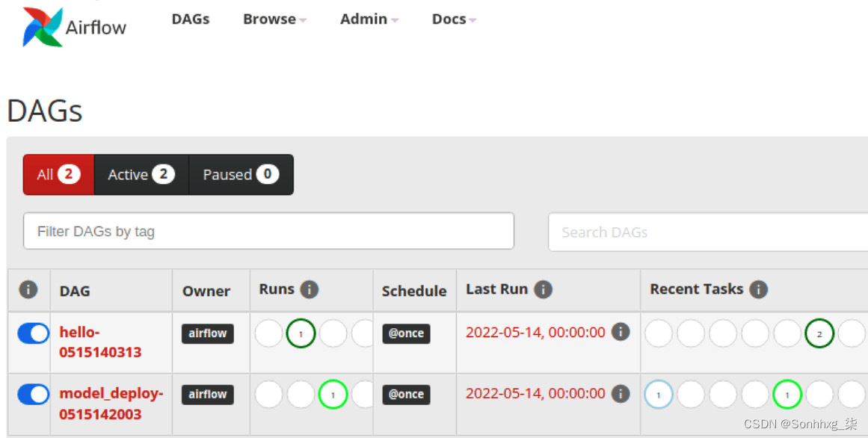
Task: Open the Docs dropdown menu
Action: tap(454, 19)
